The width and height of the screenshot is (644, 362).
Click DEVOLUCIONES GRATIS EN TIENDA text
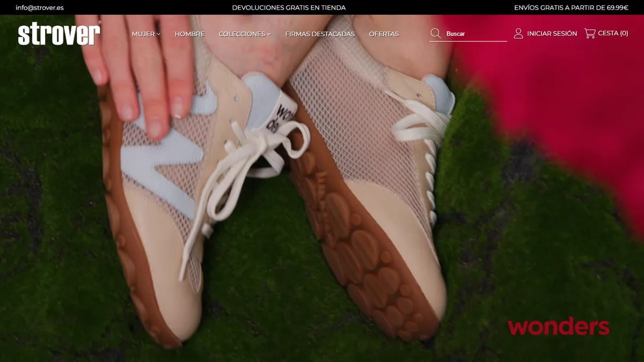tap(289, 8)
